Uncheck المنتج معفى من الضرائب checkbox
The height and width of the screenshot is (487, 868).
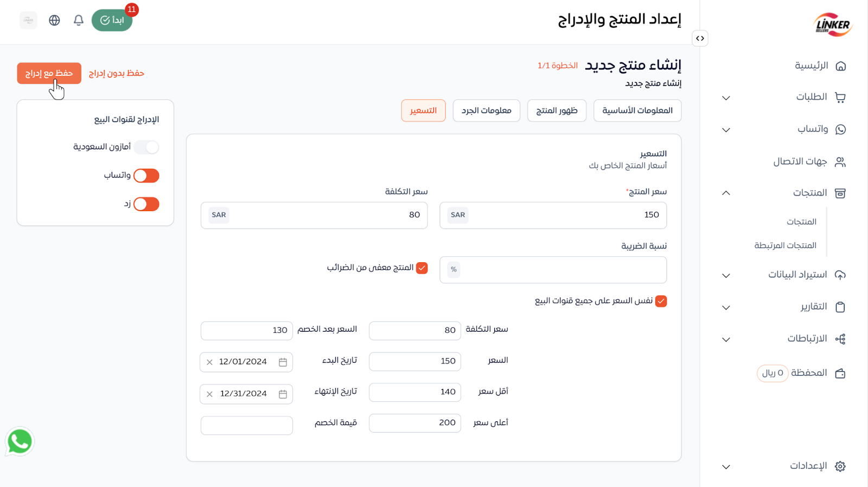(422, 268)
